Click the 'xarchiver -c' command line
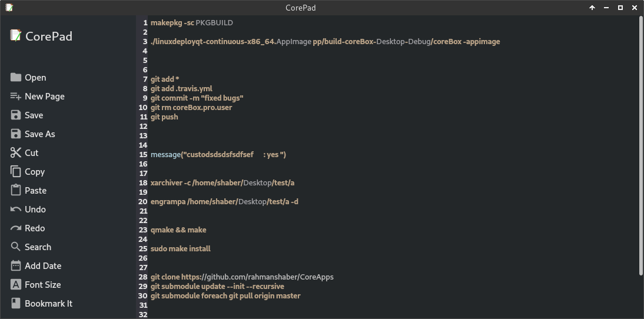The width and height of the screenshot is (644, 319). [223, 182]
